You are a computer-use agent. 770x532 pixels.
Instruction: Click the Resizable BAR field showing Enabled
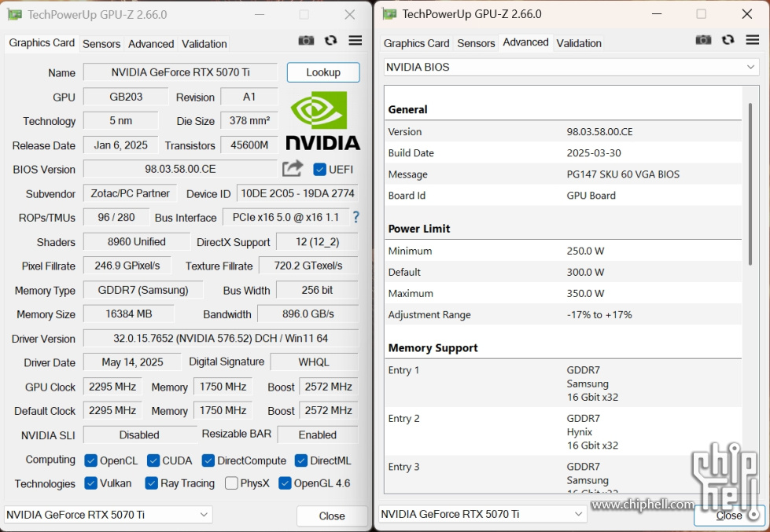(318, 435)
